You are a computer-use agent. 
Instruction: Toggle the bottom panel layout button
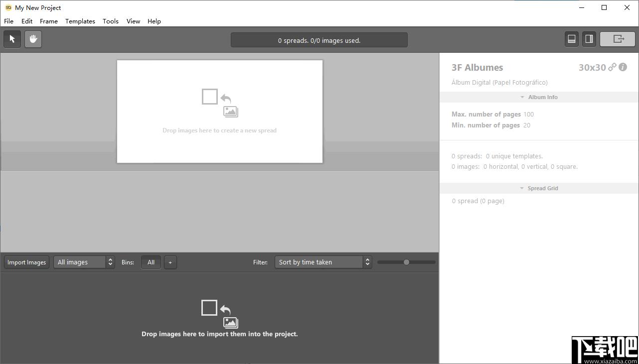[x=572, y=39]
